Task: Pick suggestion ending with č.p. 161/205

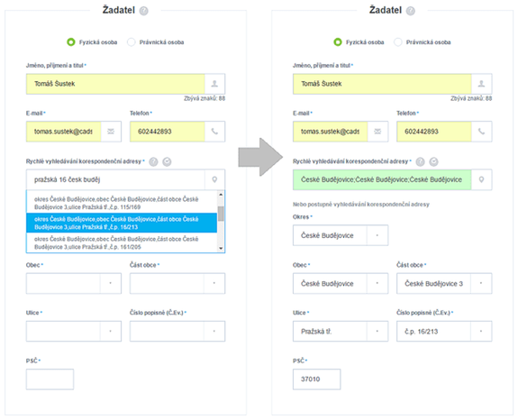Action: pyautogui.click(x=122, y=242)
